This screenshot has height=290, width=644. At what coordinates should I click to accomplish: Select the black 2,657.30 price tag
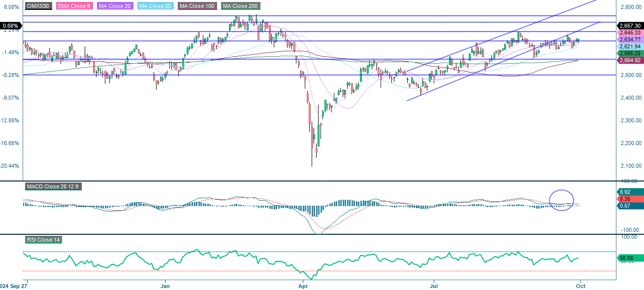[629, 25]
